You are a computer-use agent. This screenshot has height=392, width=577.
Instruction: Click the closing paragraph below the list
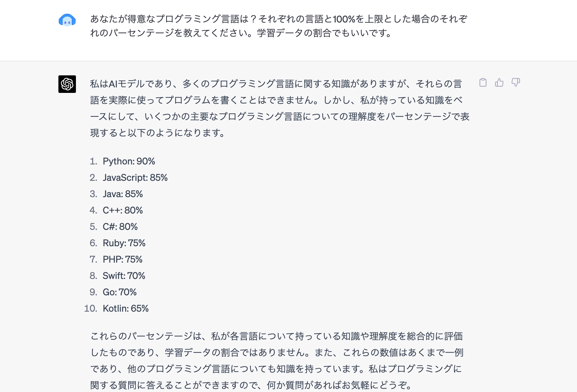(x=277, y=360)
